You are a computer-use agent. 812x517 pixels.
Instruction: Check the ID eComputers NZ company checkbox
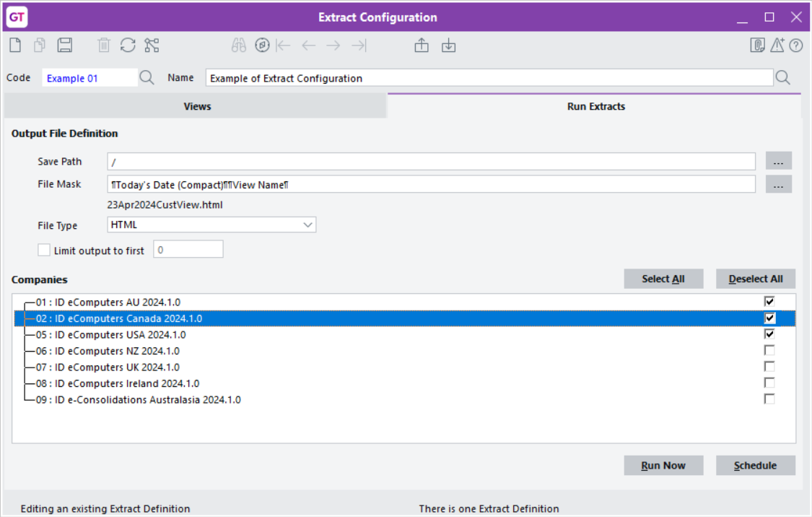[x=769, y=351]
